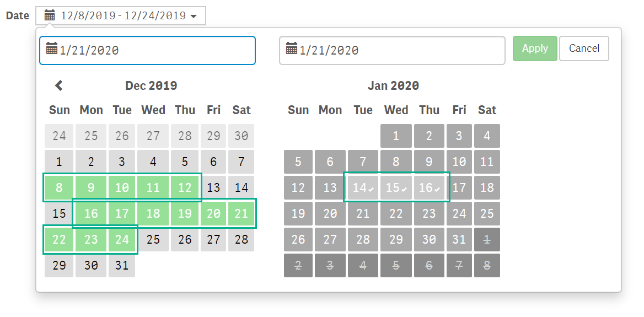Click the Dec 2019 month header
The image size is (644, 317).
coord(151,85)
